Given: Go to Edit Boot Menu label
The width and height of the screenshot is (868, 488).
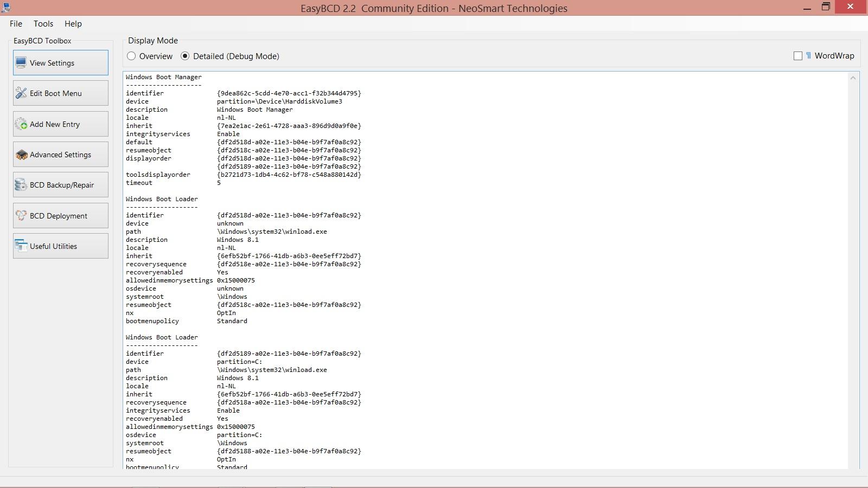Looking at the screenshot, I should coord(56,93).
